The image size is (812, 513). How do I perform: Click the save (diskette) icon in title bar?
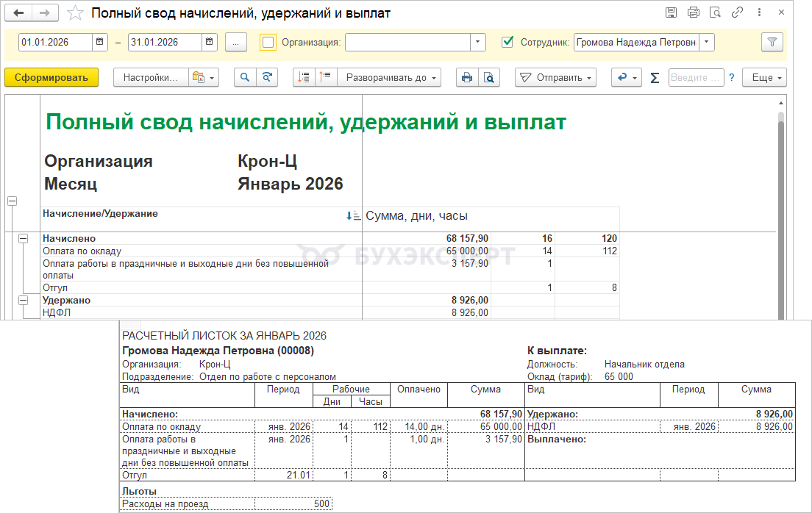(671, 12)
